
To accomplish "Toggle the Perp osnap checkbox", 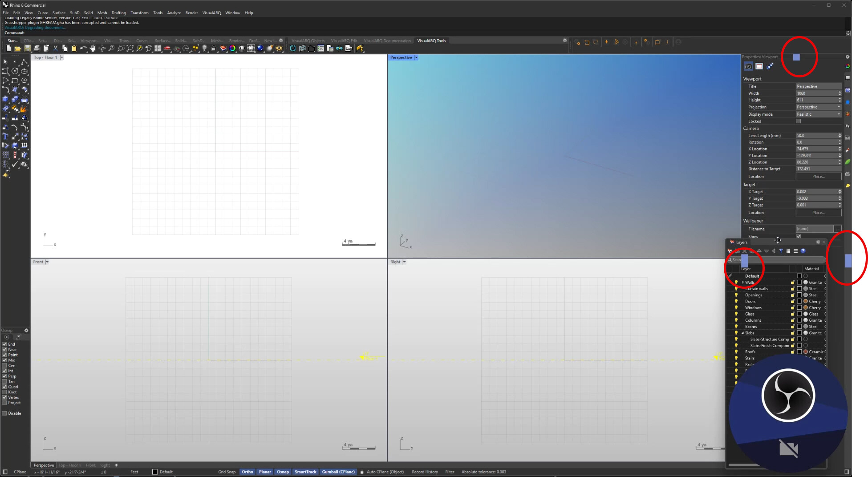I will click(4, 376).
